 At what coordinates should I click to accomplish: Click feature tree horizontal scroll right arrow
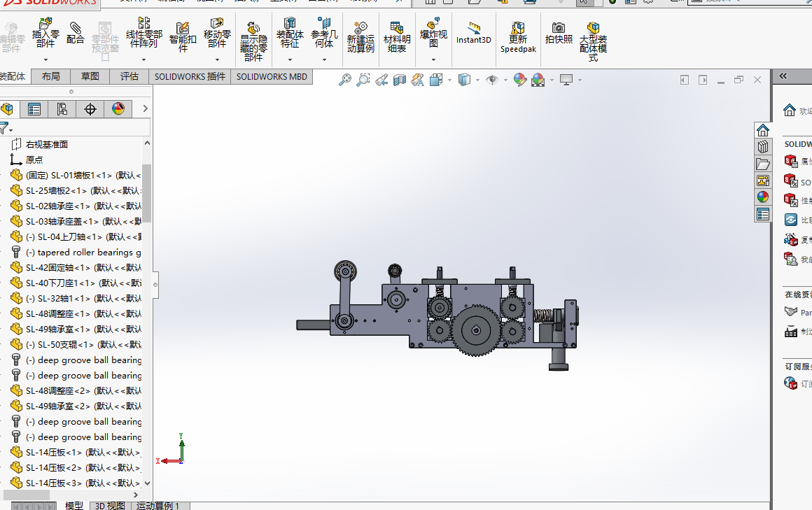136,495
